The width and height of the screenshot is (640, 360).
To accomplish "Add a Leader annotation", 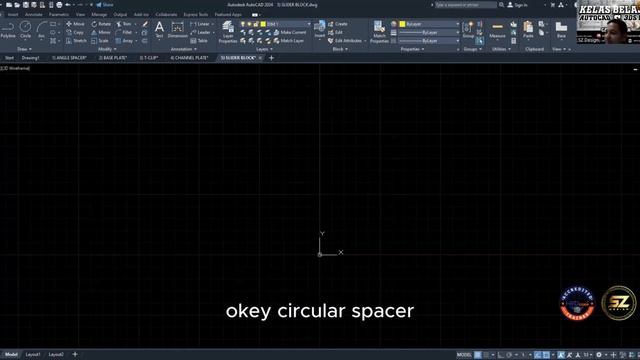I will point(200,32).
